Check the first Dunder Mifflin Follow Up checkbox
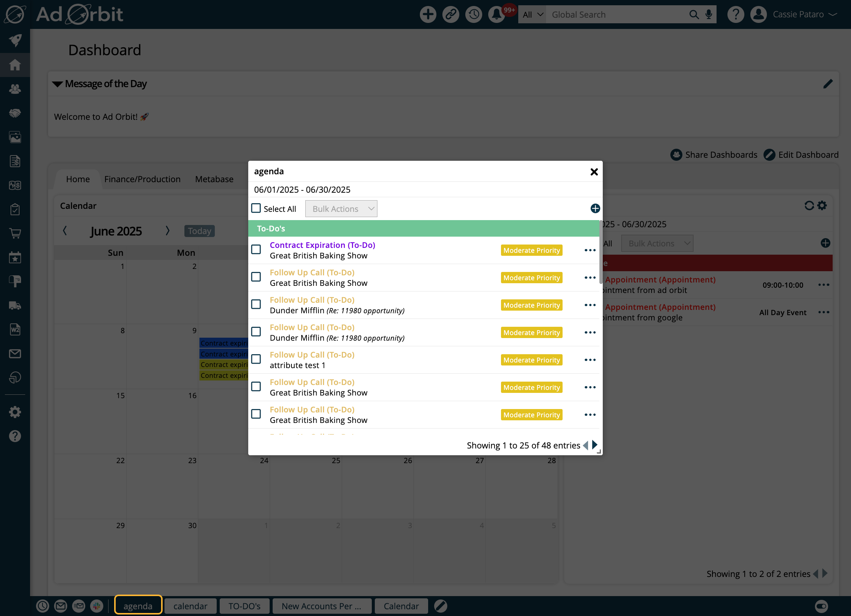 tap(256, 304)
